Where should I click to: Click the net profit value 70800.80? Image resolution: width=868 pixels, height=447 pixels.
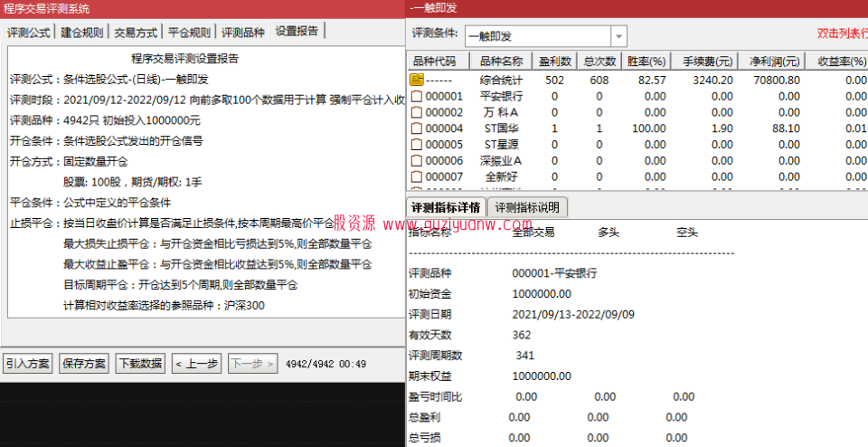pos(777,81)
